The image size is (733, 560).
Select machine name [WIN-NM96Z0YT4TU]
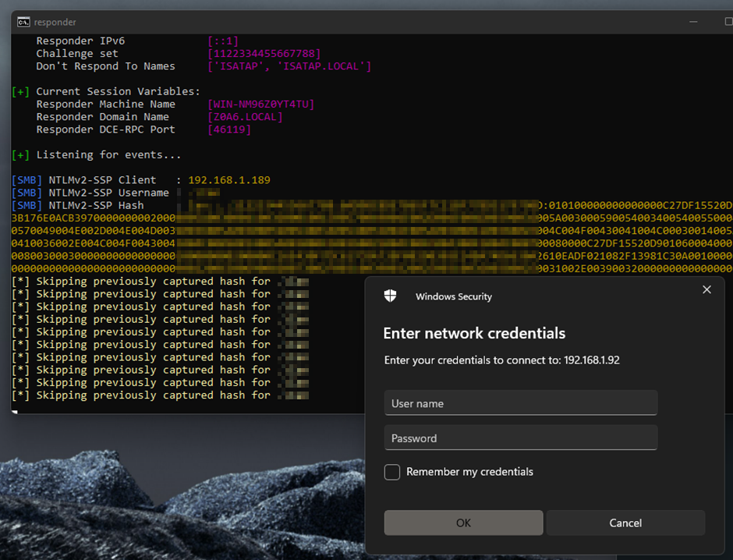point(261,105)
